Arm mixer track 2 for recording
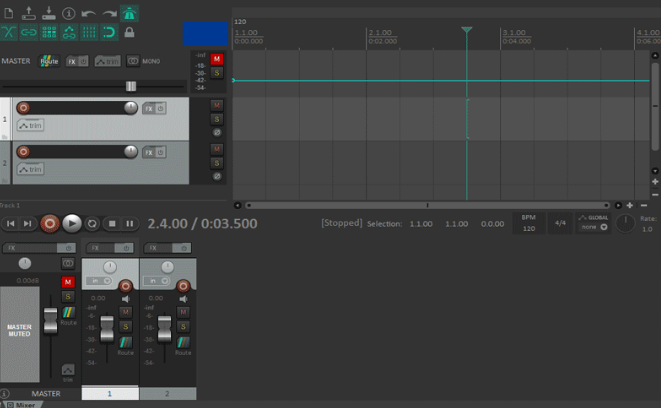Image resolution: width=661 pixels, height=408 pixels. 183,286
